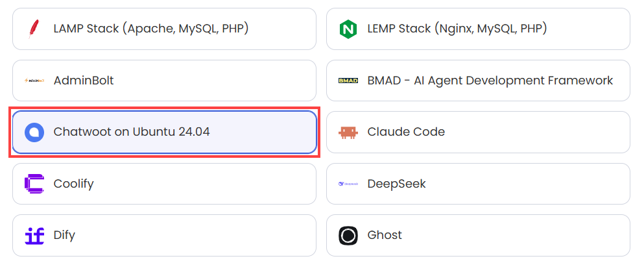Viewport: 644px width, 263px height.
Task: Select the DeepSeek application card
Action: (x=478, y=184)
